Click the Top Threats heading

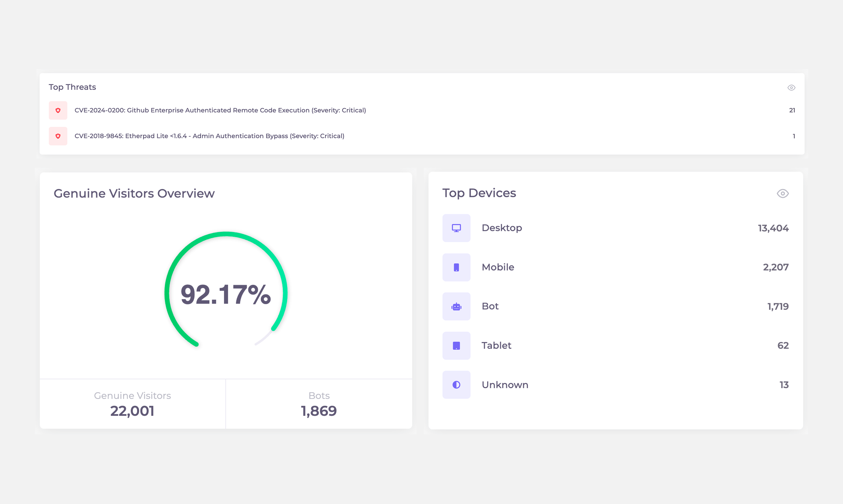[x=72, y=87]
